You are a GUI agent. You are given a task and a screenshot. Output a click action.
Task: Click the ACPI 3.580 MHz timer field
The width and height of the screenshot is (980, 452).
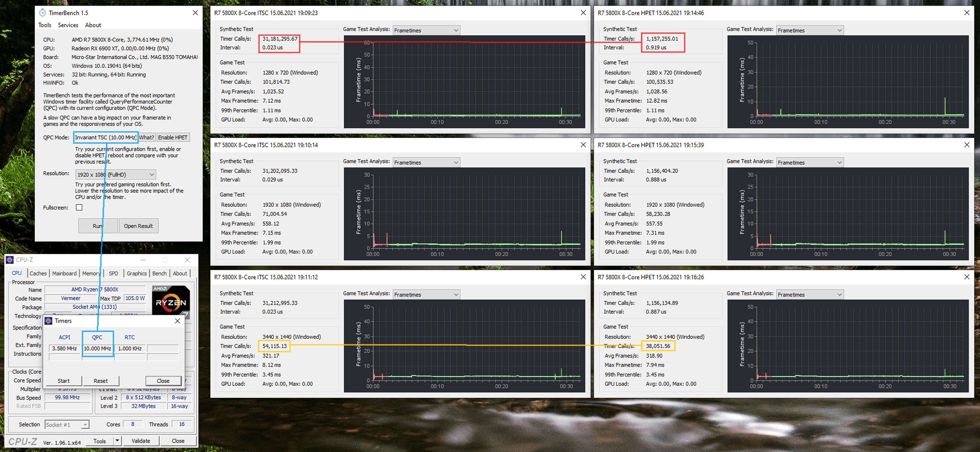[65, 348]
